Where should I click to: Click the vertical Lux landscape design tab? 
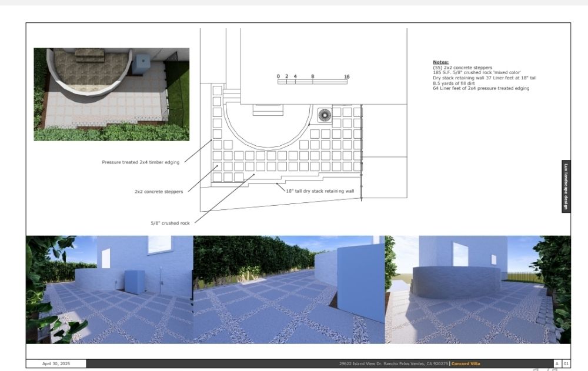pyautogui.click(x=566, y=186)
